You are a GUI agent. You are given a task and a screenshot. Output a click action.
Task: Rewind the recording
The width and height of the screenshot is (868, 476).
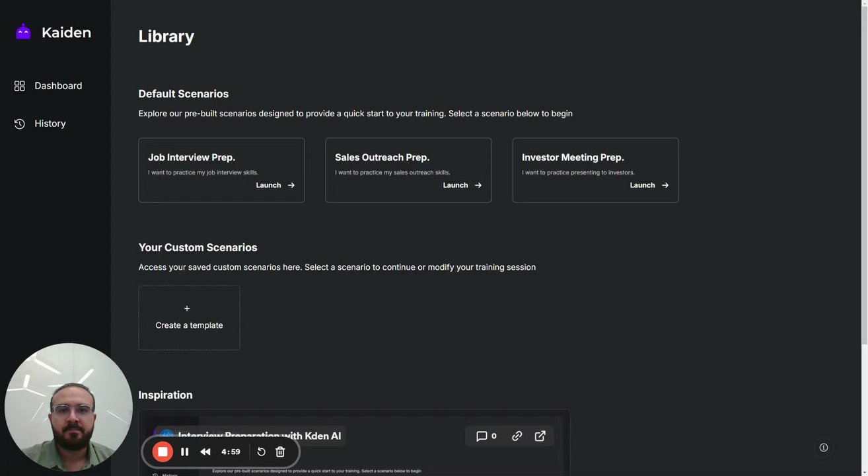click(205, 452)
